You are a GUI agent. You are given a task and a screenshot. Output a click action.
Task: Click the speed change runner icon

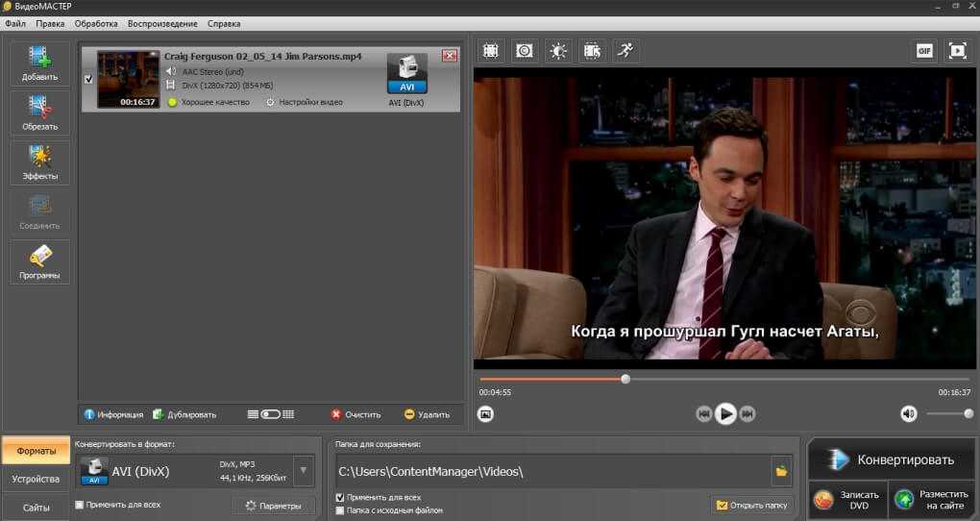click(x=625, y=51)
